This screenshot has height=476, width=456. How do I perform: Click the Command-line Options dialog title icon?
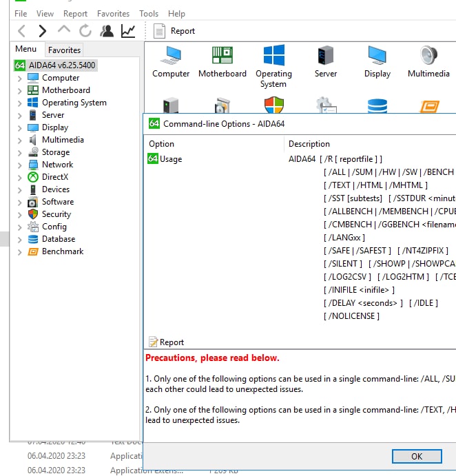[154, 123]
